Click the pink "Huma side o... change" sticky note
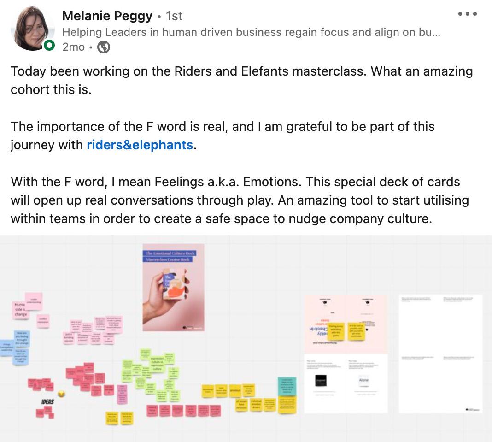This screenshot has width=492, height=448. pos(20,309)
